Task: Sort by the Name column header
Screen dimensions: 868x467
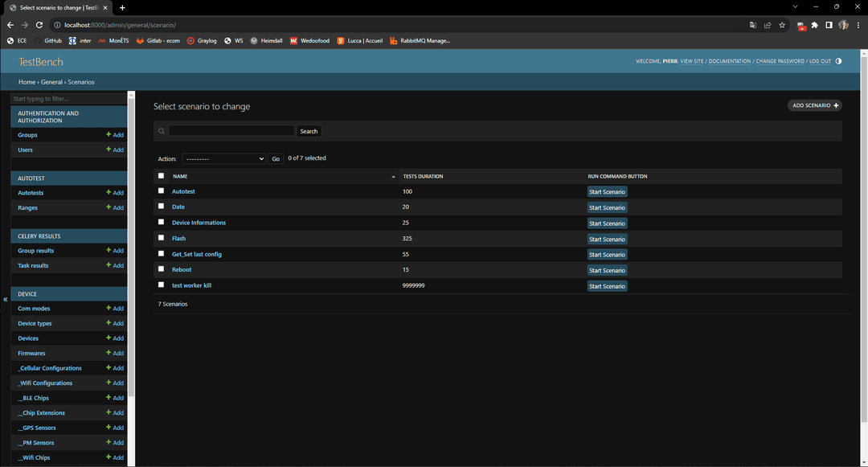Action: pyautogui.click(x=180, y=176)
